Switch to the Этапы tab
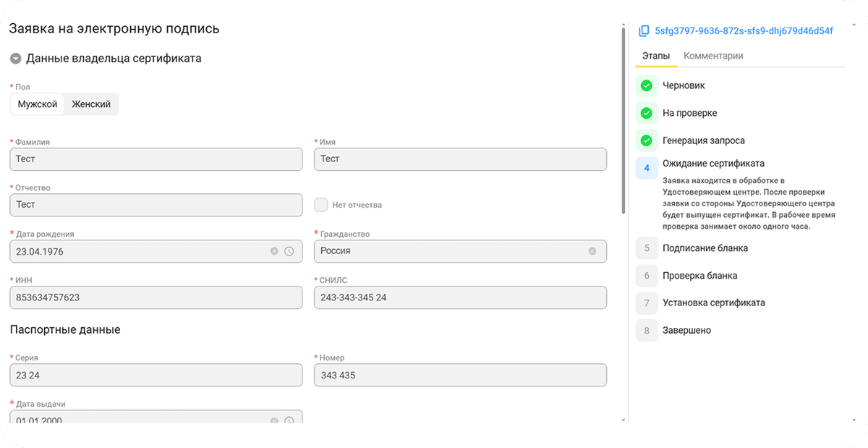 pyautogui.click(x=655, y=56)
